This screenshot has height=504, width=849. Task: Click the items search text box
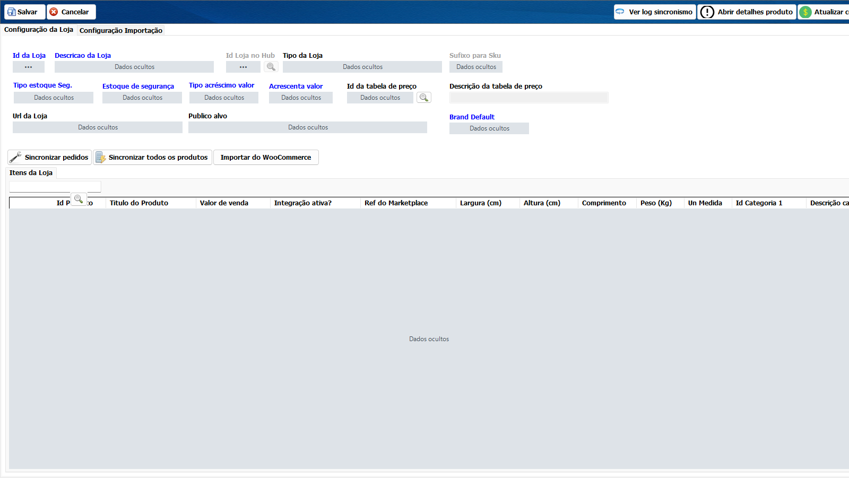(55, 187)
